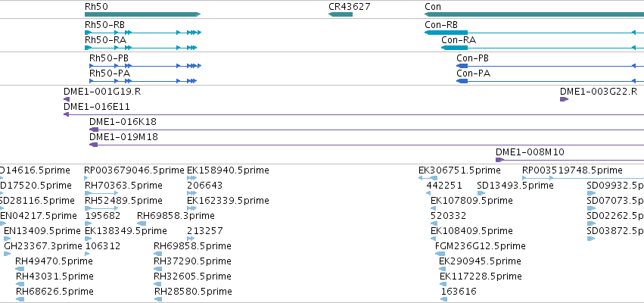Click the DME1-008M10 clone label
This screenshot has width=644, height=303.
(x=530, y=152)
